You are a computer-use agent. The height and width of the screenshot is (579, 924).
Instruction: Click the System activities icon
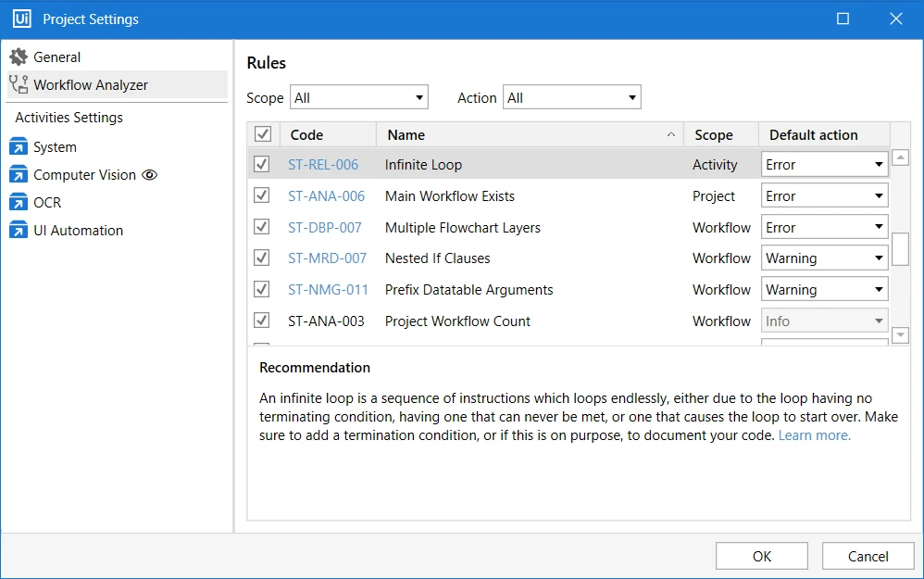tap(19, 146)
